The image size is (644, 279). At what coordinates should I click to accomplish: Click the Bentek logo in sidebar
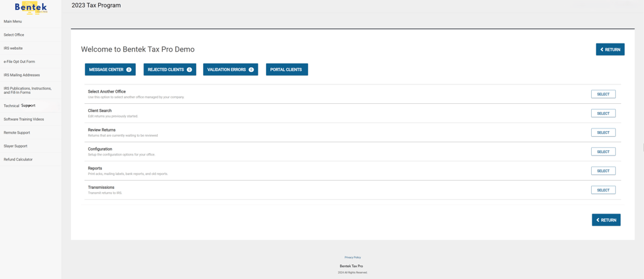(31, 8)
